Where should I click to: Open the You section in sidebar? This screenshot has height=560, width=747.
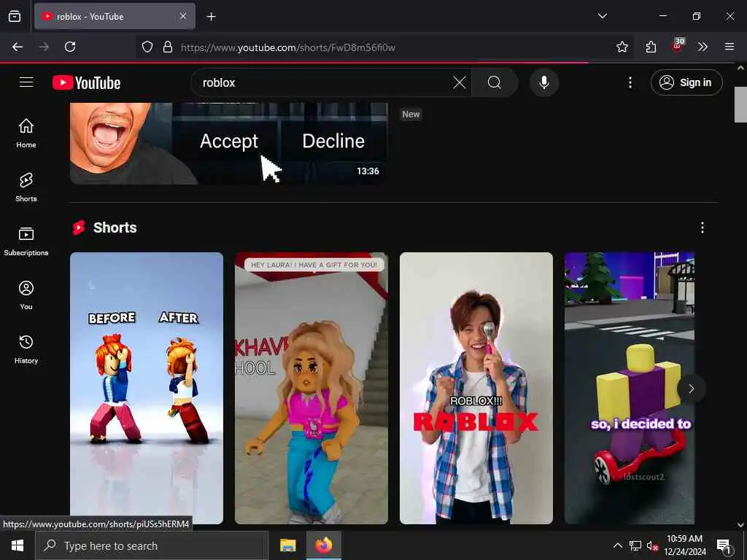tap(26, 295)
